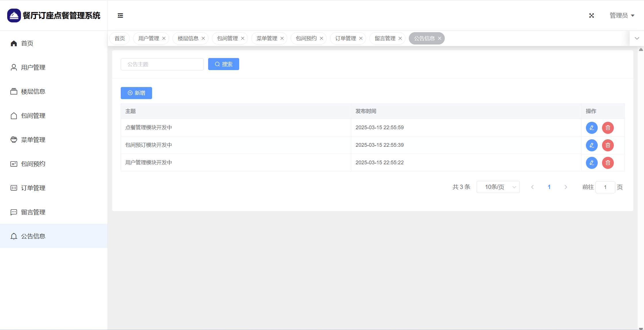644x330 pixels.
Task: Click the fullscreen toggle icon
Action: coord(591,16)
